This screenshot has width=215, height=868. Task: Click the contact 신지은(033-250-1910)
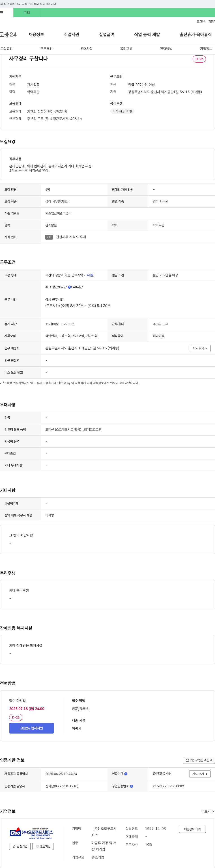point(62,786)
